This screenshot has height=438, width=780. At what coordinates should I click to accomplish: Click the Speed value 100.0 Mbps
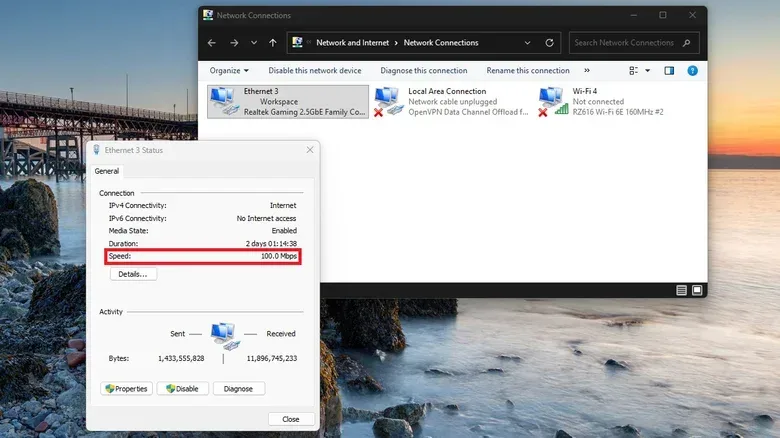[x=279, y=256]
